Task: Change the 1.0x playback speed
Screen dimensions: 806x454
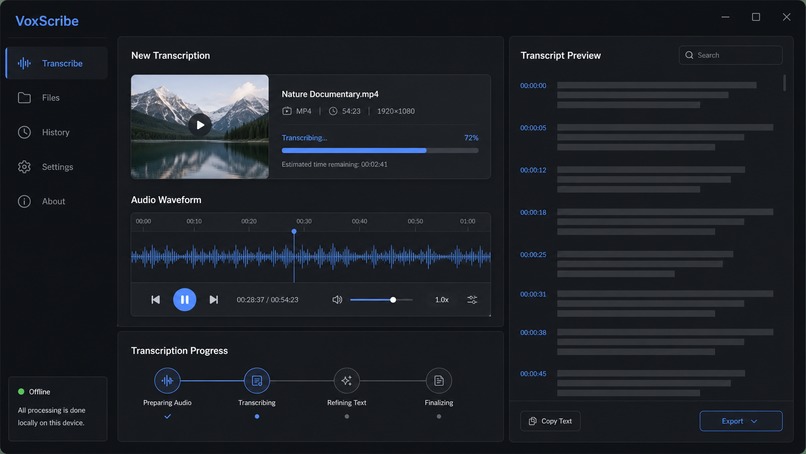Action: (442, 300)
